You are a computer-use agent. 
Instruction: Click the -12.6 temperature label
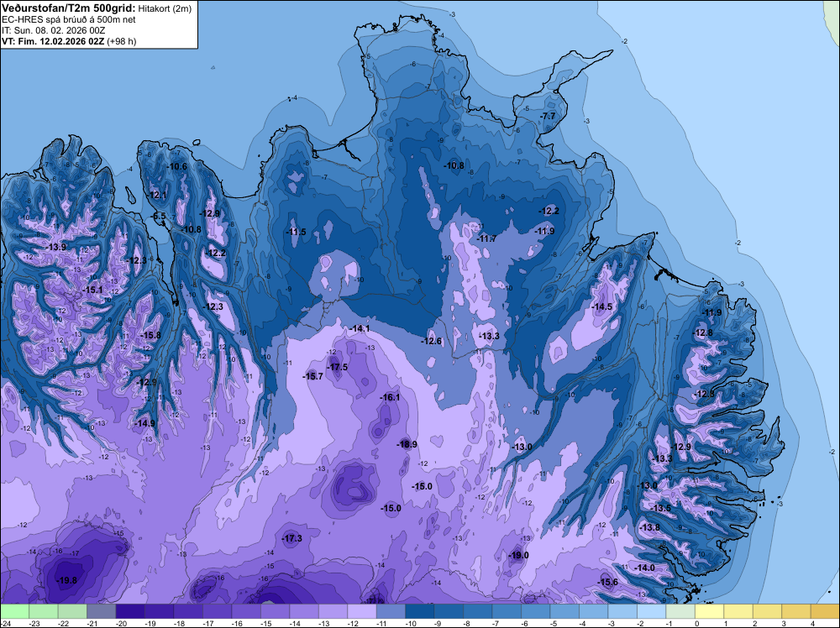click(x=431, y=341)
